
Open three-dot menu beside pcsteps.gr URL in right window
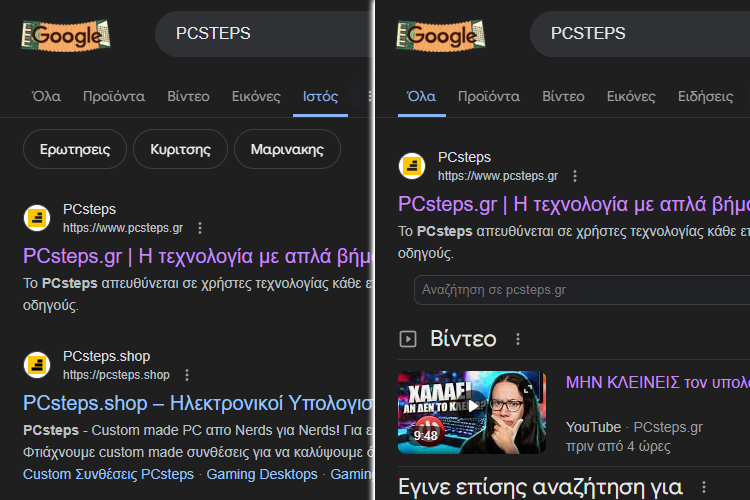point(575,176)
